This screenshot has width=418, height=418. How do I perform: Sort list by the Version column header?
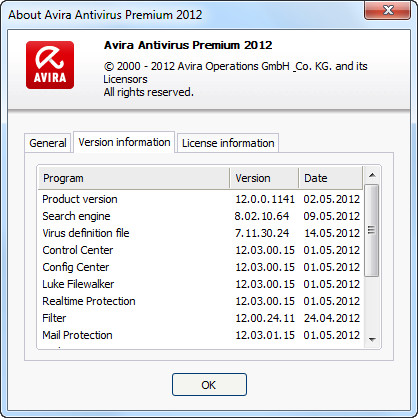pos(264,178)
